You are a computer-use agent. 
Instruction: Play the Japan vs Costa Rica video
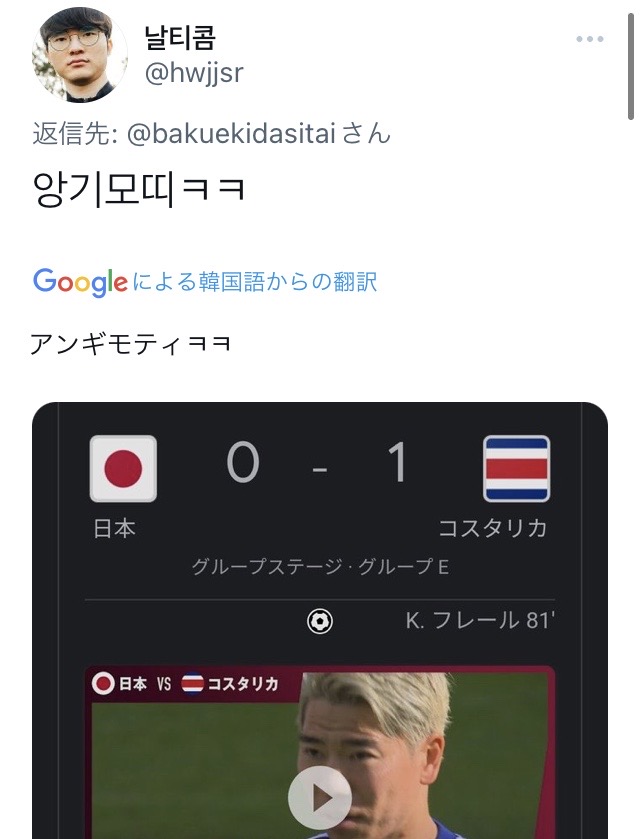tap(319, 798)
